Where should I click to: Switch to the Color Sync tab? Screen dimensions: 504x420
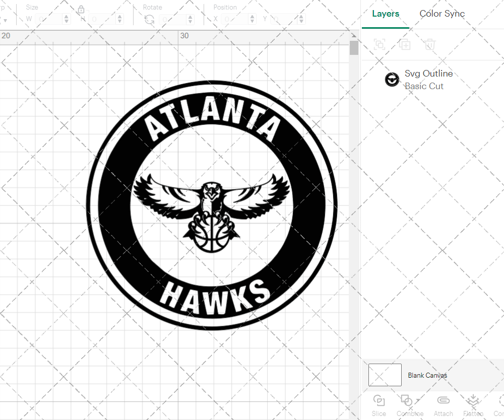[x=442, y=14]
